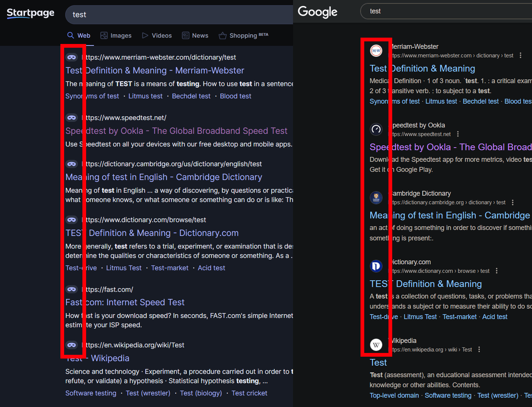Viewport: 532px width, 407px height.
Task: Open Startpage's 'Test Definition & Meaning - Merriam-Webster' result
Action: click(x=155, y=70)
